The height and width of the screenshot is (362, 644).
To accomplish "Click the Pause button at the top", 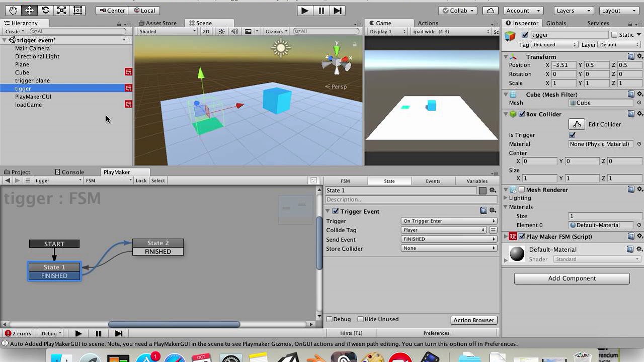I will [x=321, y=10].
